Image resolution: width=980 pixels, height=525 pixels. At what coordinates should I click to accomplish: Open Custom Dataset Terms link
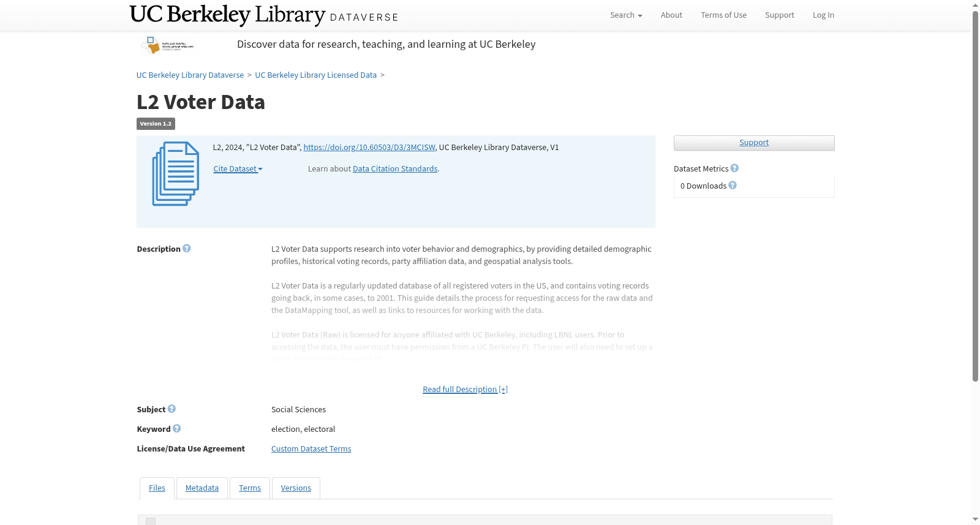311,449
